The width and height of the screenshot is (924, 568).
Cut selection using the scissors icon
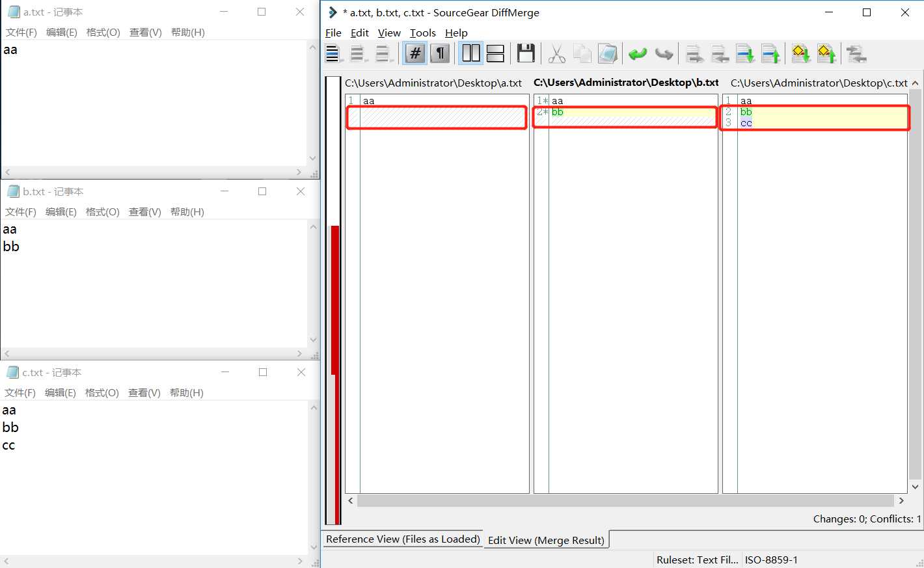coord(557,54)
